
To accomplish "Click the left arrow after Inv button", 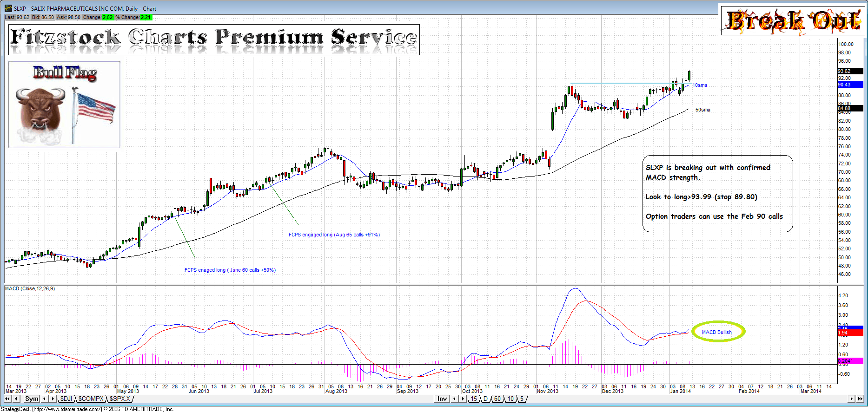I will (455, 399).
